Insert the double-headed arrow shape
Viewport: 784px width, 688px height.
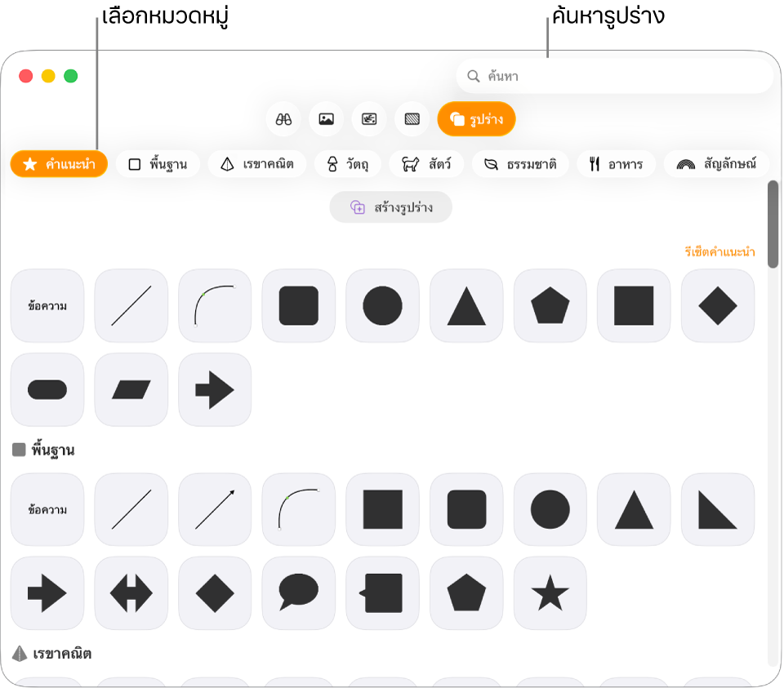click(131, 593)
